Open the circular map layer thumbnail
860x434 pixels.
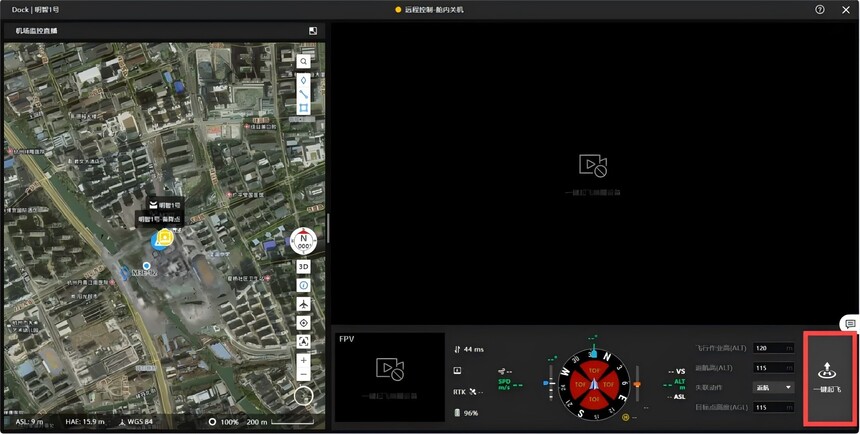303,396
